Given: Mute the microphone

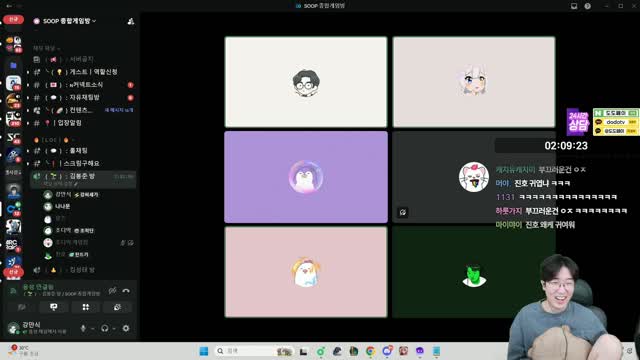Looking at the screenshot, I should pos(83,328).
